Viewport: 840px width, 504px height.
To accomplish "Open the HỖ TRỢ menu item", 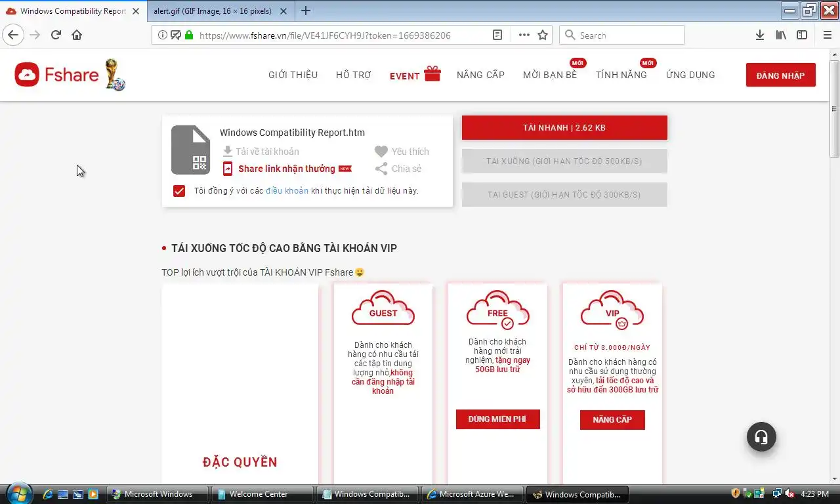I will click(x=354, y=75).
